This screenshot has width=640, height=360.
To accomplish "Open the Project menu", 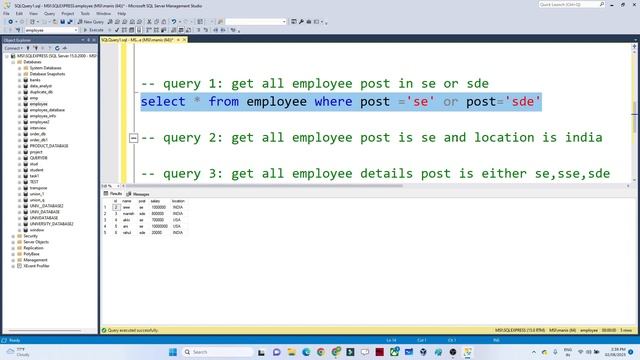I will point(68,13).
